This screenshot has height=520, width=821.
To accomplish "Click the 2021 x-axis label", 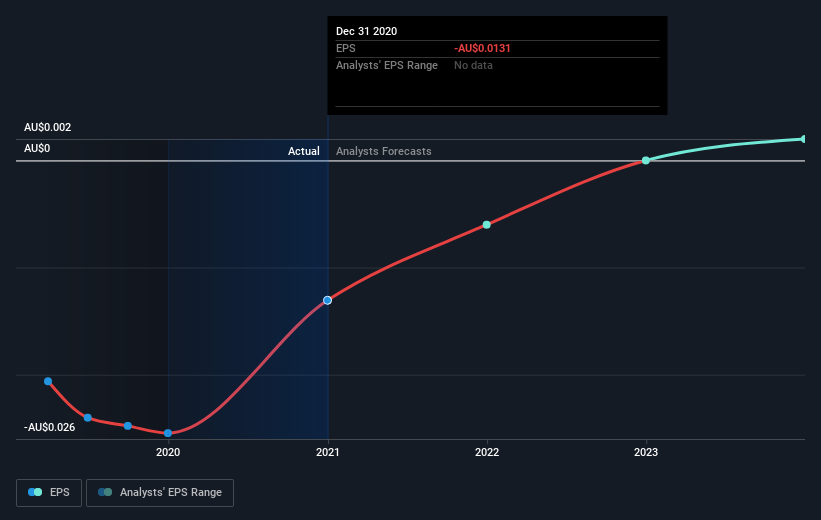I will [327, 452].
